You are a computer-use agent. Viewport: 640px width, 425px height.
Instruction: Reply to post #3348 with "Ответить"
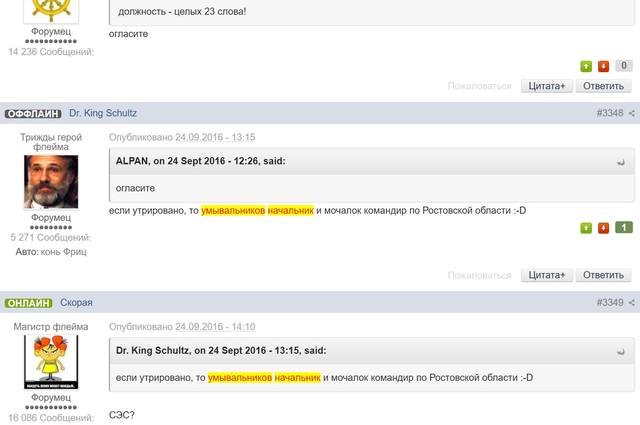tap(604, 275)
